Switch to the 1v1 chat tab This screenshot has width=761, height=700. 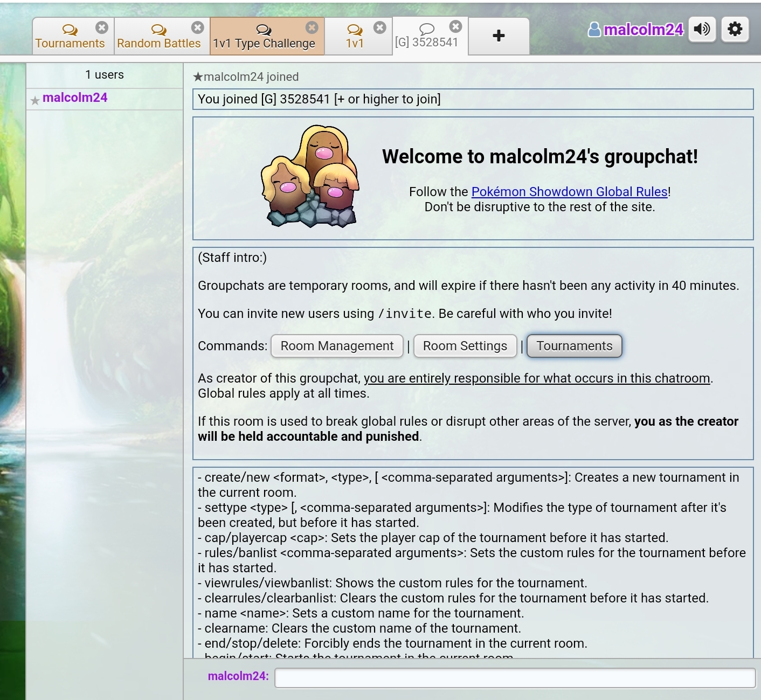pyautogui.click(x=354, y=37)
